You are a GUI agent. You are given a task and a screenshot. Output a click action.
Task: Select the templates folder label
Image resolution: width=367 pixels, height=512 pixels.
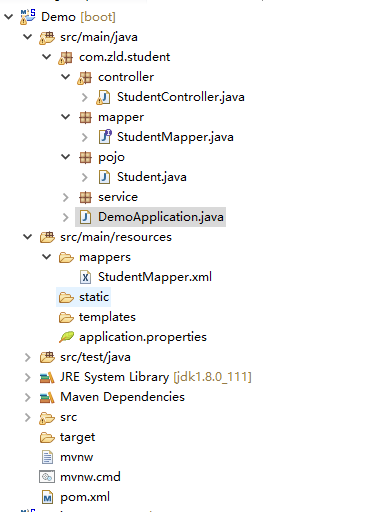107,317
